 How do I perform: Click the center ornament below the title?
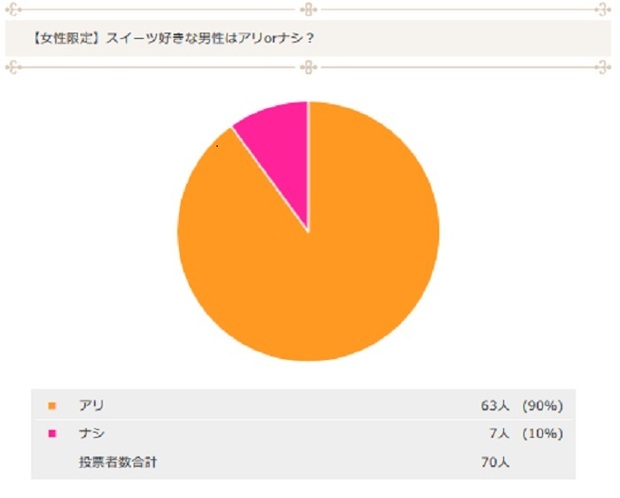click(x=309, y=68)
